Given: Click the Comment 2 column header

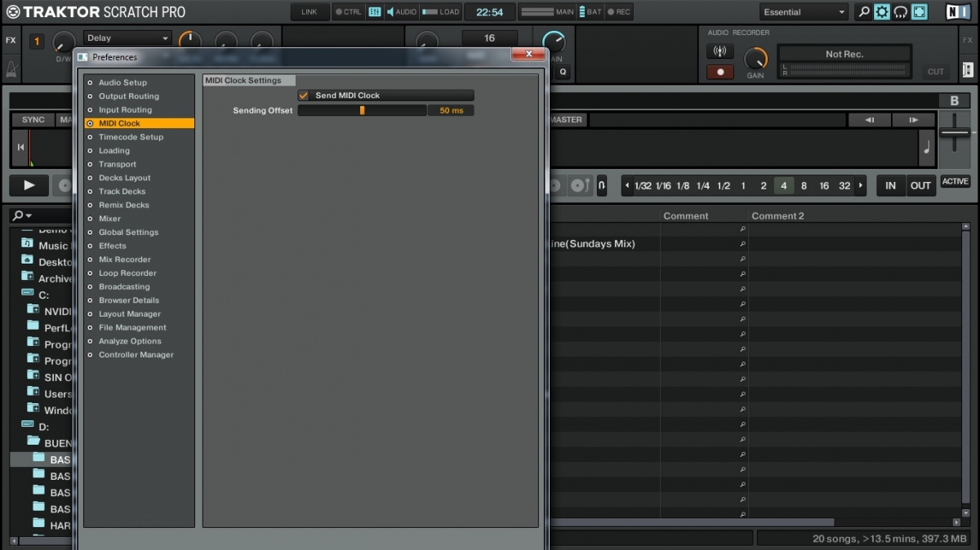Looking at the screenshot, I should coord(777,215).
